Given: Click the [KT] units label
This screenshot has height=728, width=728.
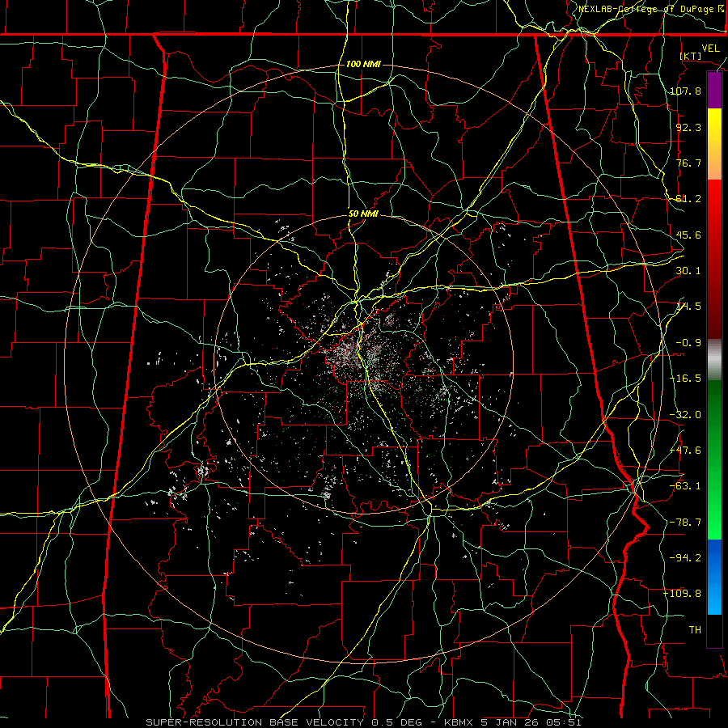Looking at the screenshot, I should (691, 56).
